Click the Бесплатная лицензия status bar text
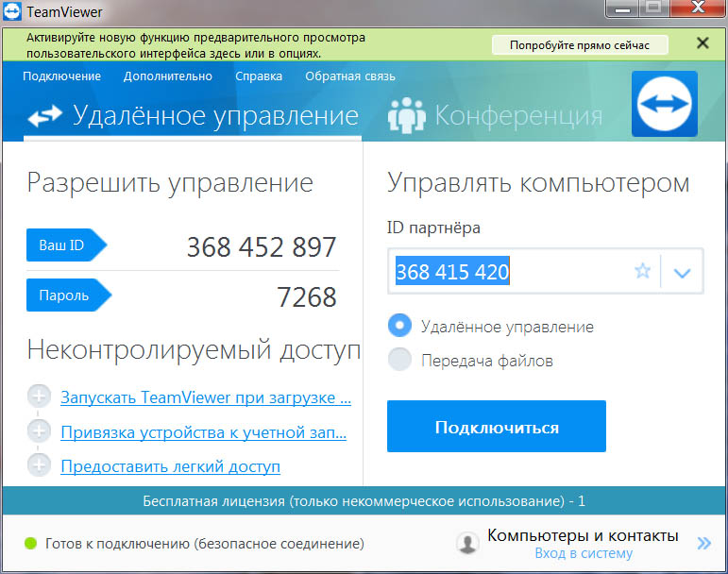Screen dimensions: 728x574 click(364, 501)
